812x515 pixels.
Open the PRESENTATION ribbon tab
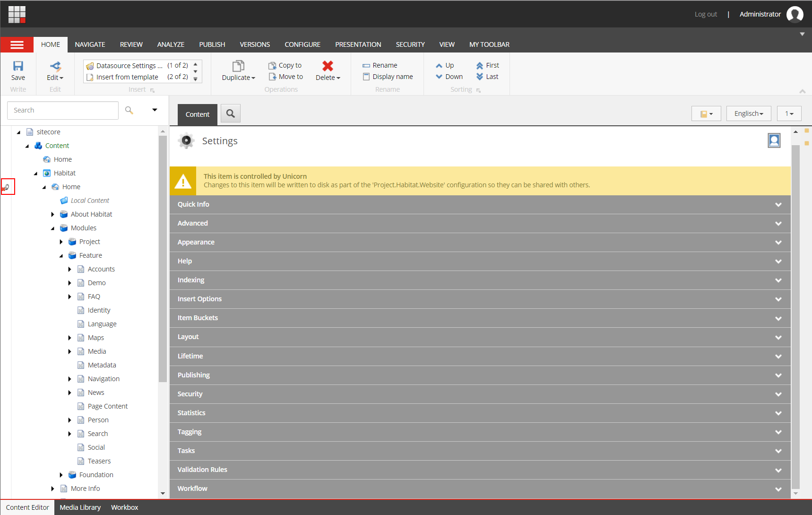coord(358,44)
